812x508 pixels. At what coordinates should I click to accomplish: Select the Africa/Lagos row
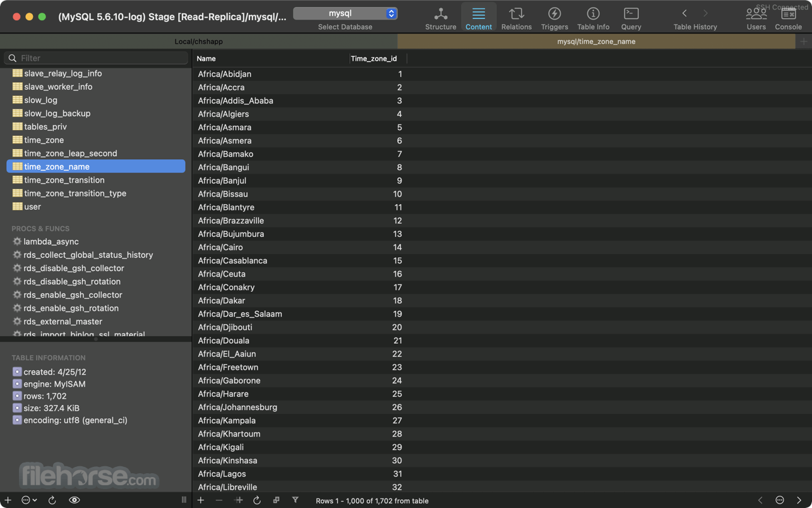coord(502,474)
